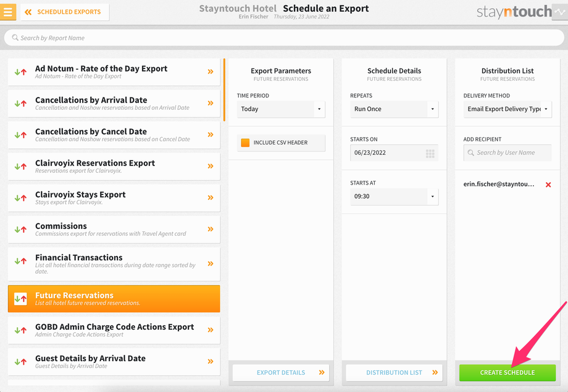The height and width of the screenshot is (392, 568).
Task: Click export arrows icon for Financial Transactions
Action: tap(20, 261)
